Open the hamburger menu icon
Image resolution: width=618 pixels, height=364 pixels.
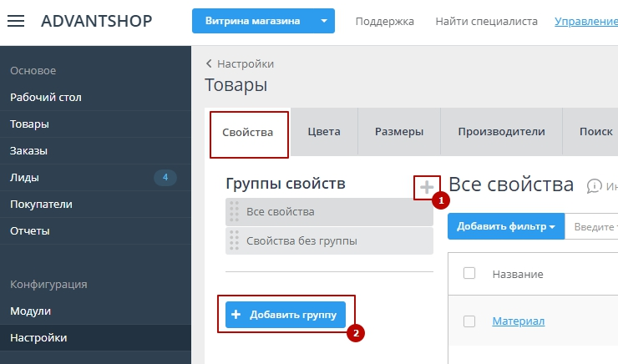pyautogui.click(x=16, y=21)
